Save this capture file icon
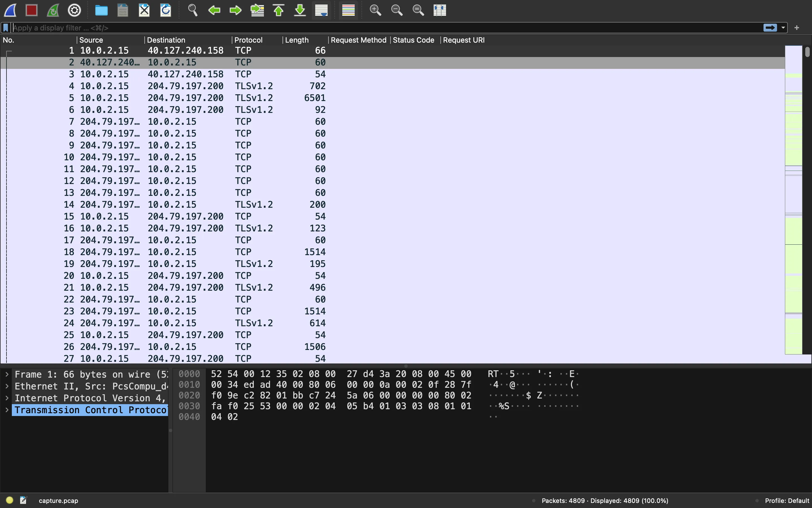Screen dimensions: 812x508 [x=123, y=10]
